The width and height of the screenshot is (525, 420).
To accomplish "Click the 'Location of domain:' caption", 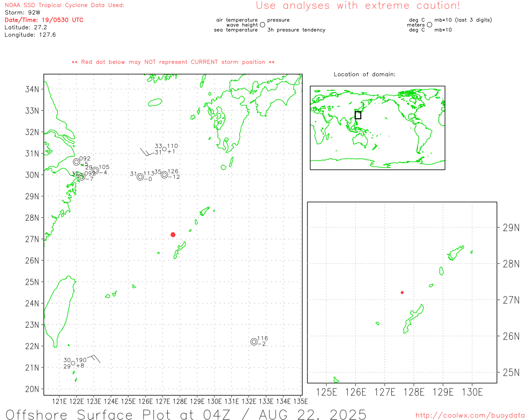I will (x=365, y=74).
